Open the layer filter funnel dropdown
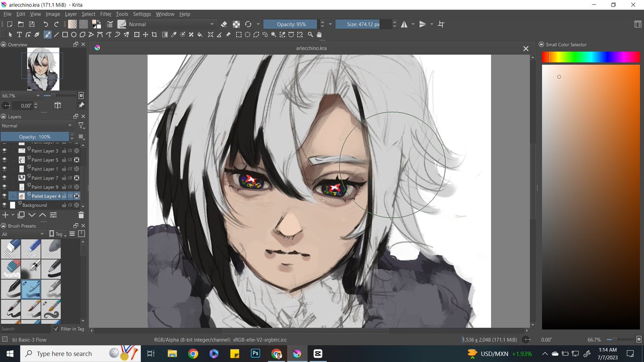 [81, 125]
